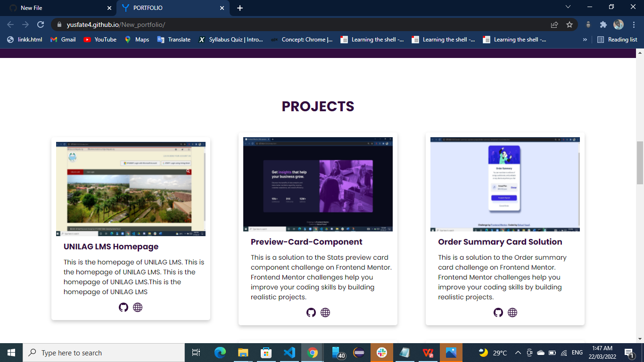
Task: Open Microsoft Edge from taskbar
Action: [x=220, y=353]
